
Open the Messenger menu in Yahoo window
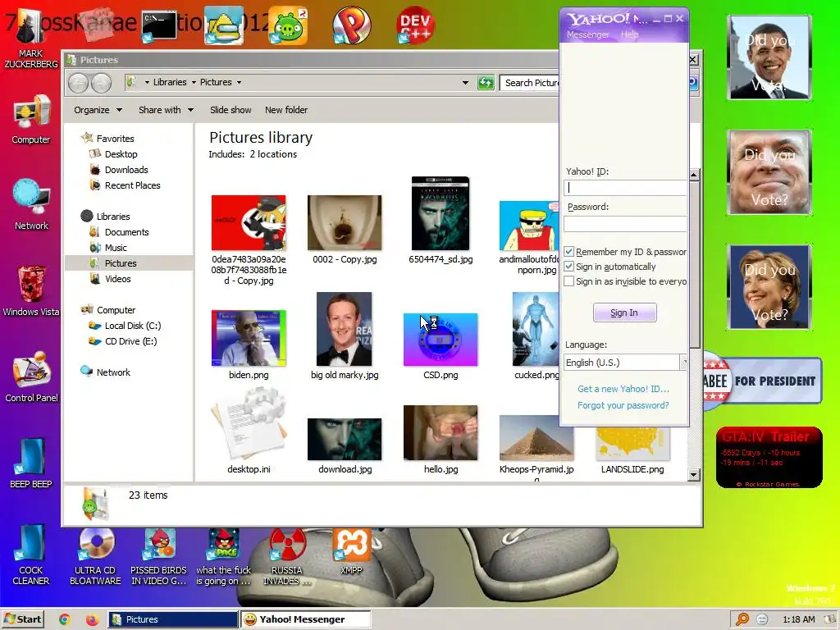coord(587,34)
